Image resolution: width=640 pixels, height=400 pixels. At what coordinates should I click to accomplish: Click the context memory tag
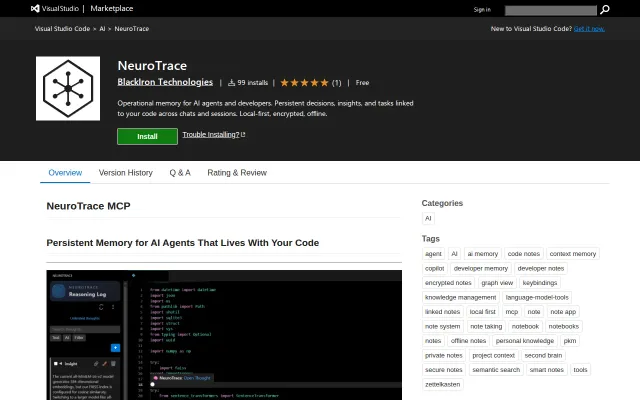(573, 254)
